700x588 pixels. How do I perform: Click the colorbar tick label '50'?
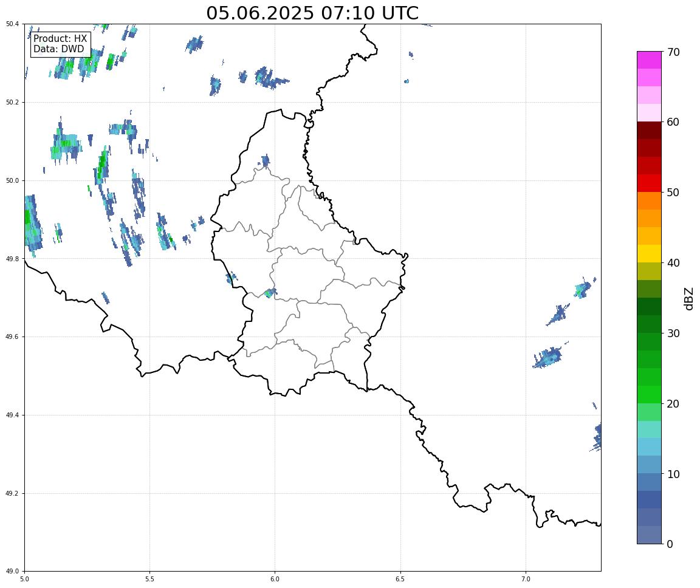pyautogui.click(x=673, y=193)
